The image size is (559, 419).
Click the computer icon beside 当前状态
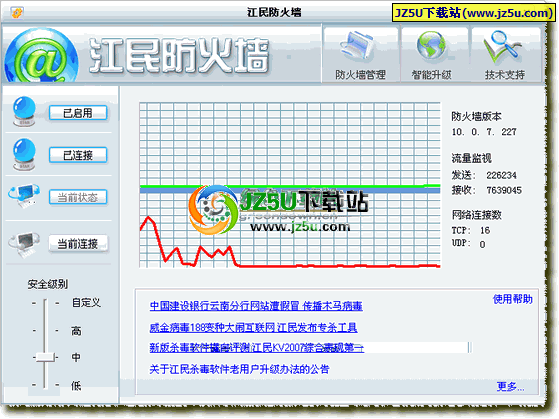pyautogui.click(x=24, y=196)
